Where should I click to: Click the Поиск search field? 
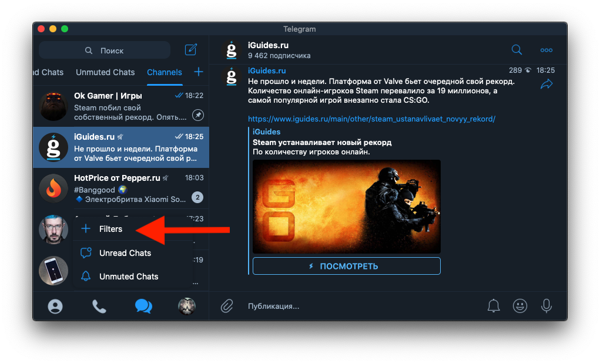click(105, 50)
